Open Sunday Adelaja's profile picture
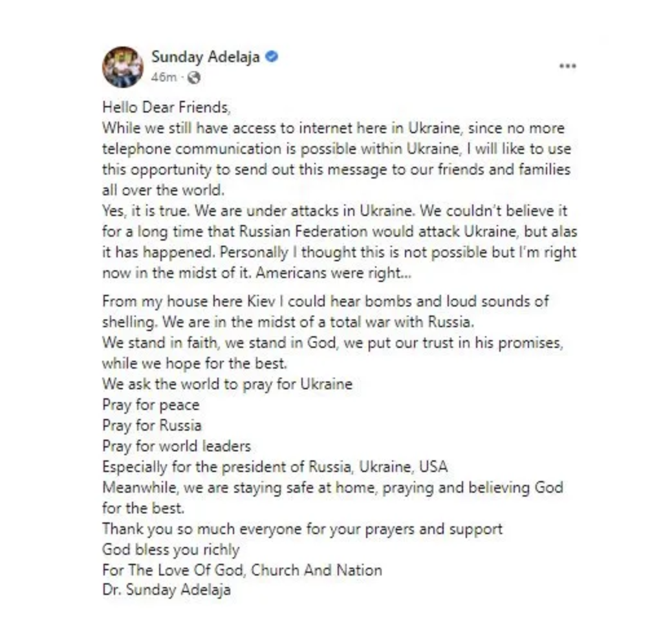The image size is (661, 644). [123, 67]
